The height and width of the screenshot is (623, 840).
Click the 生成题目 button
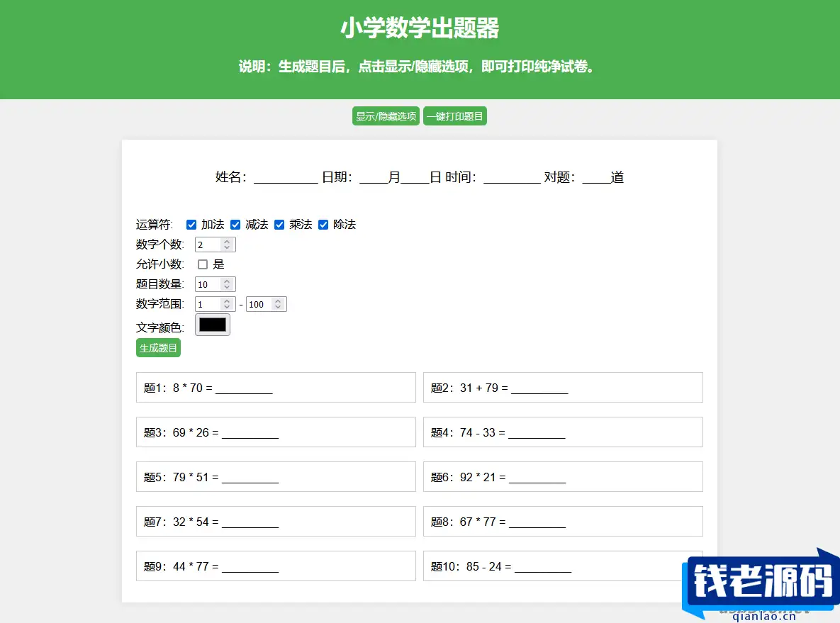tap(158, 348)
